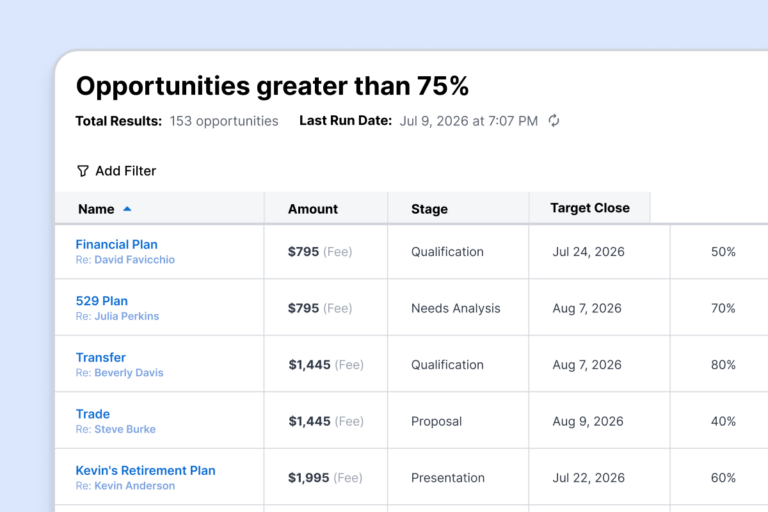The height and width of the screenshot is (512, 768).
Task: Click the Last Run Date value
Action: click(x=469, y=121)
